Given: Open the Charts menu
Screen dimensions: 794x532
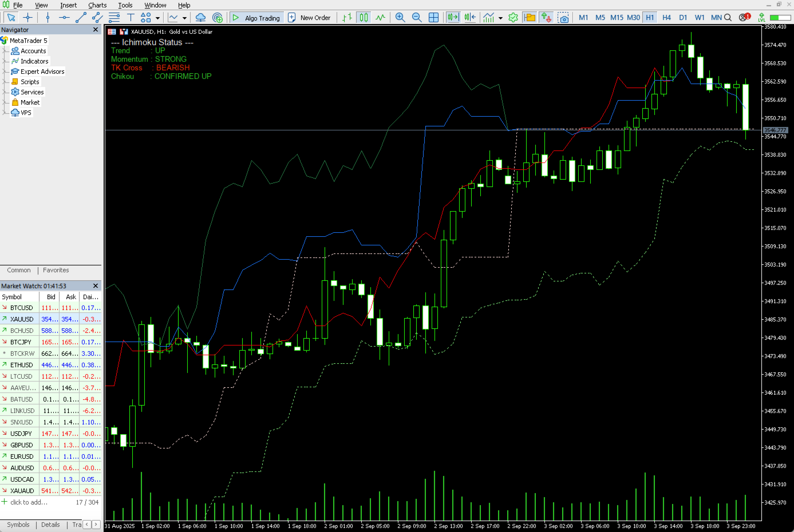Looking at the screenshot, I should click(97, 5).
